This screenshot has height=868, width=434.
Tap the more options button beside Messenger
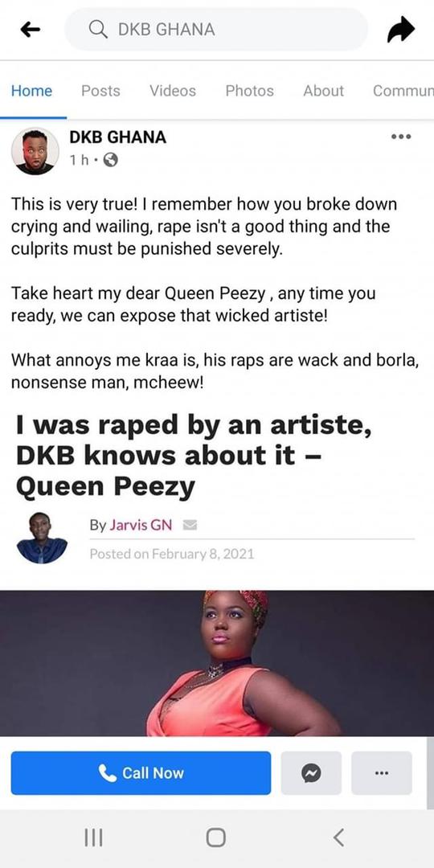click(x=382, y=773)
